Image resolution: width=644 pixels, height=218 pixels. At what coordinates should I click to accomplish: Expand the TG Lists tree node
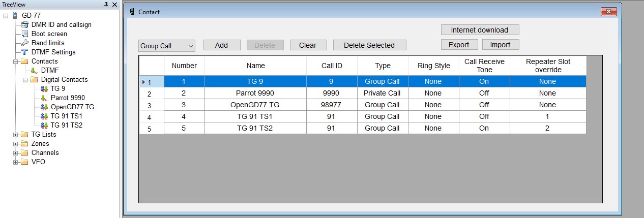pyautogui.click(x=15, y=135)
